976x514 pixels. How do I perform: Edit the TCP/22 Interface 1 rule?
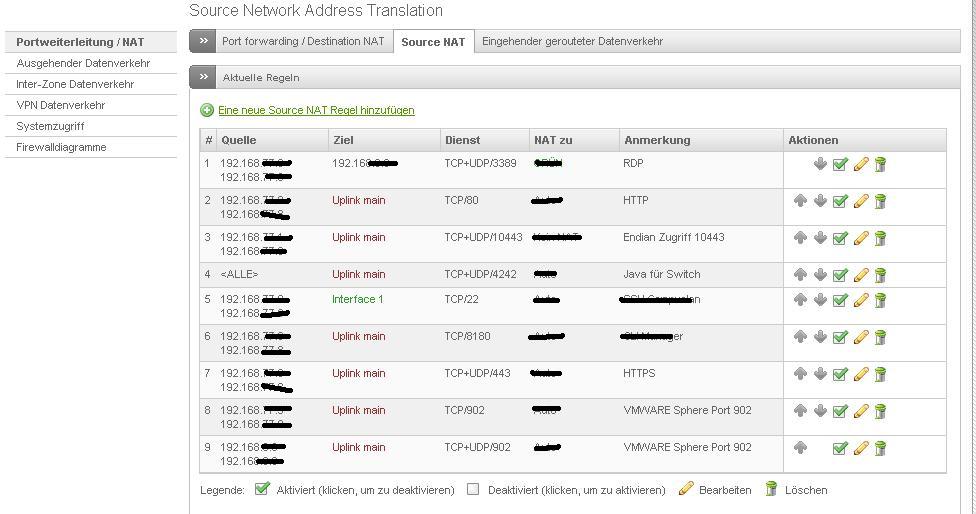[861, 300]
